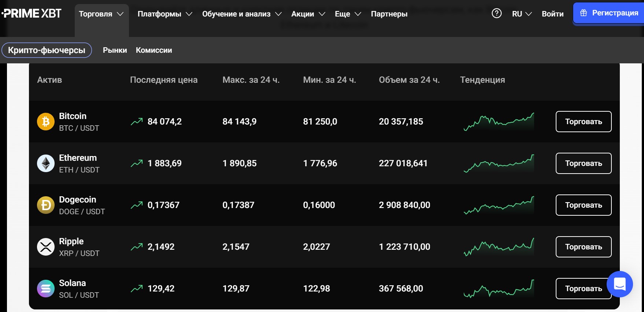
Task: Switch to the Рынки tab
Action: point(115,50)
